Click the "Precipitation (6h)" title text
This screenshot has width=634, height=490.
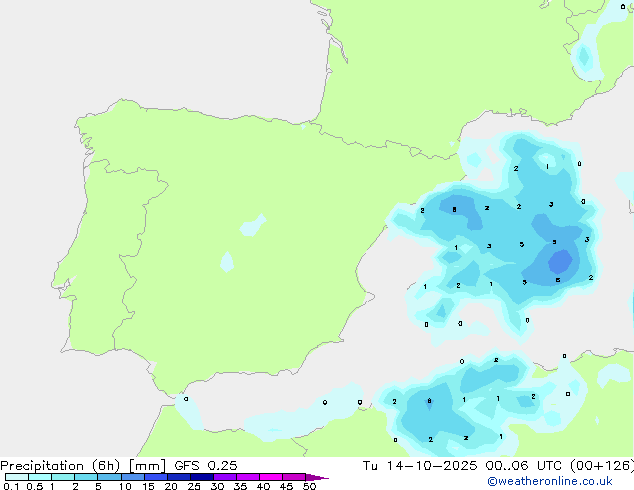pos(60,466)
